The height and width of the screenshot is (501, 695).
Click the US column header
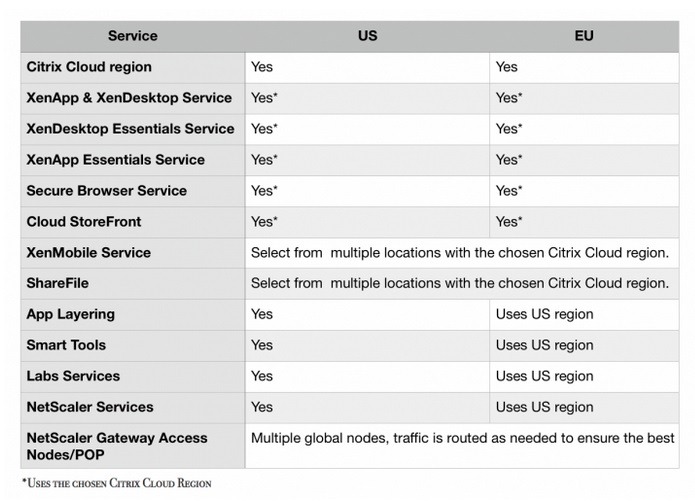point(367,35)
